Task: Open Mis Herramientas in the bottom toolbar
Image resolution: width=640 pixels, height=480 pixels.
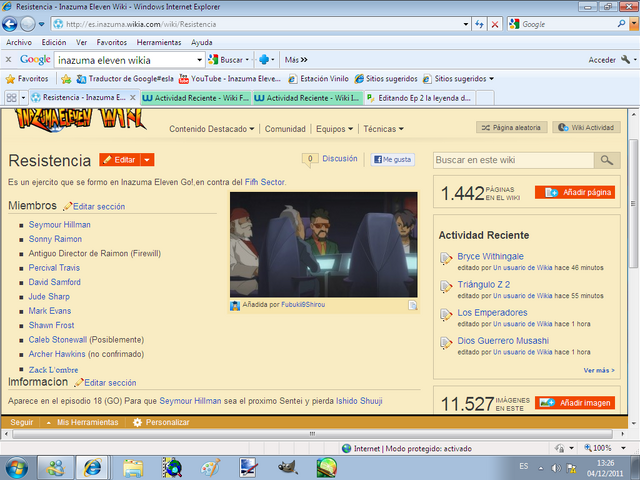Action: pyautogui.click(x=82, y=422)
